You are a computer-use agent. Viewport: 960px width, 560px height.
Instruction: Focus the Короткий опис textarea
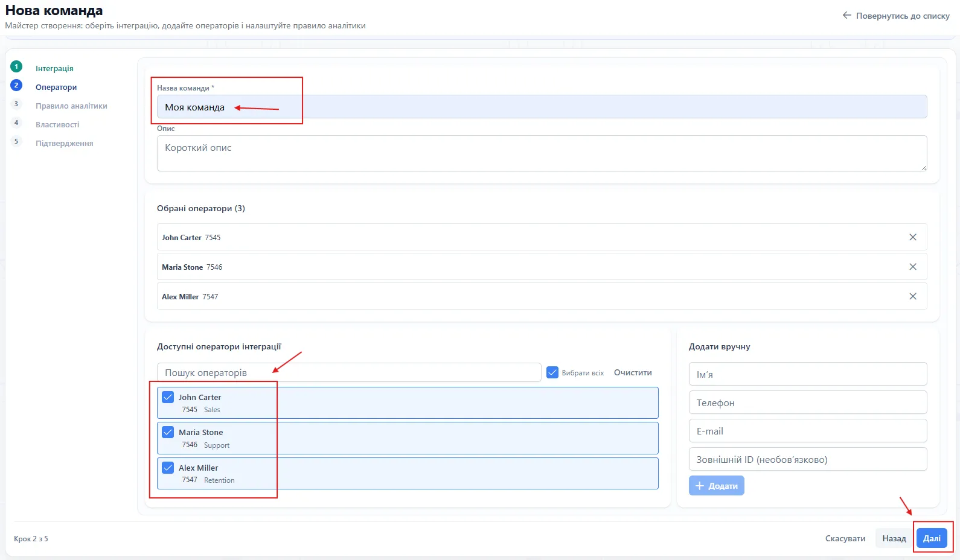point(542,153)
